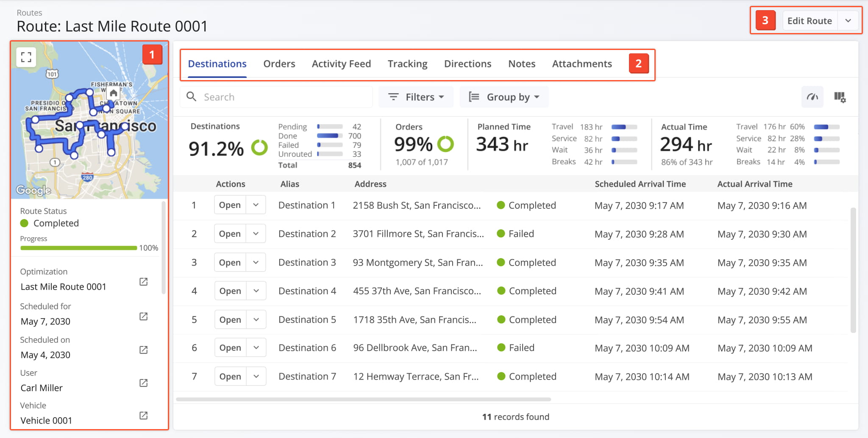The width and height of the screenshot is (868, 438).
Task: Open Scheduled on external link icon
Action: (x=144, y=350)
